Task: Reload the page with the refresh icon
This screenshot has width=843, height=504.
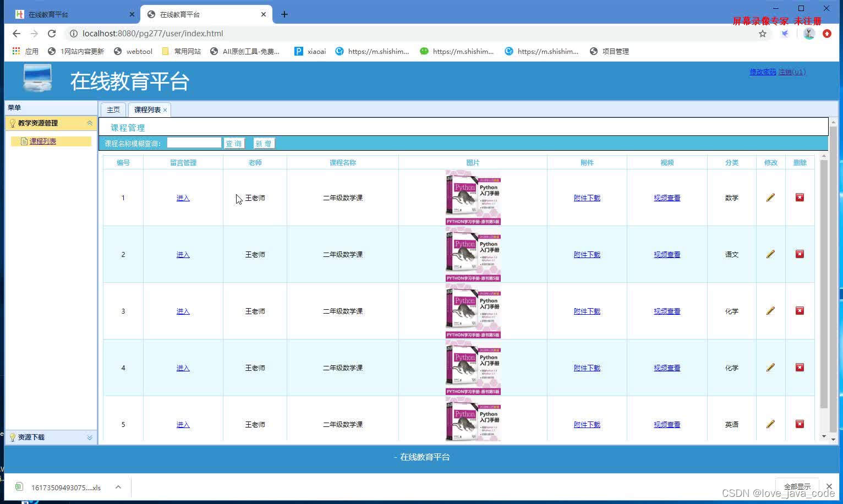Action: click(x=52, y=34)
